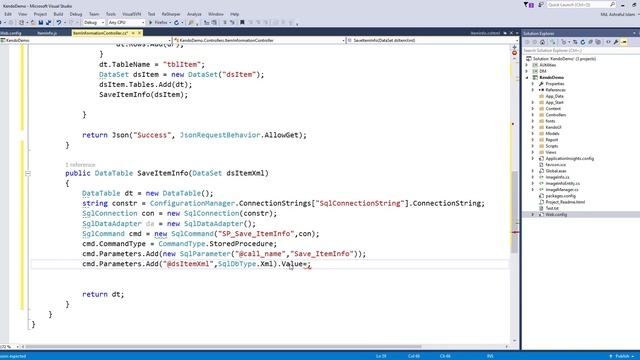Click the Save icon in the toolbar
This screenshot has width=640, height=360.
[40, 23]
